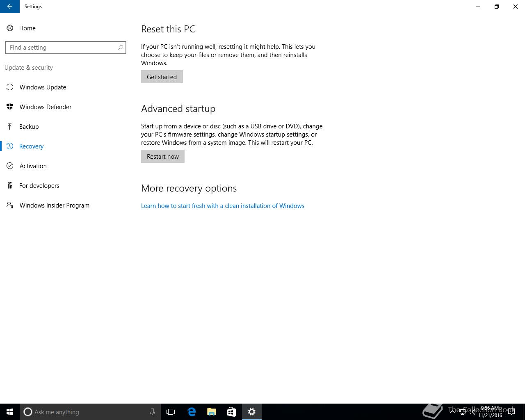Click the Update & security label
The width and height of the screenshot is (525, 420).
29,68
